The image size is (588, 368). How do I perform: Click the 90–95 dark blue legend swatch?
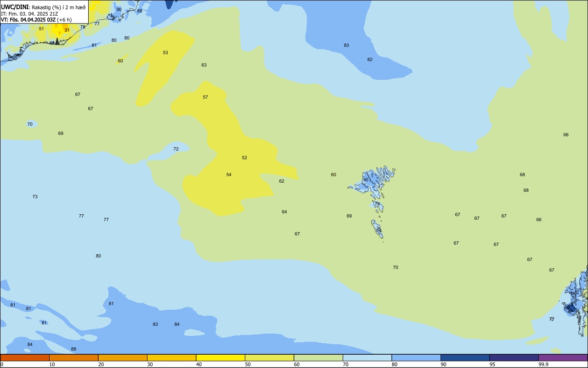[x=465, y=357]
